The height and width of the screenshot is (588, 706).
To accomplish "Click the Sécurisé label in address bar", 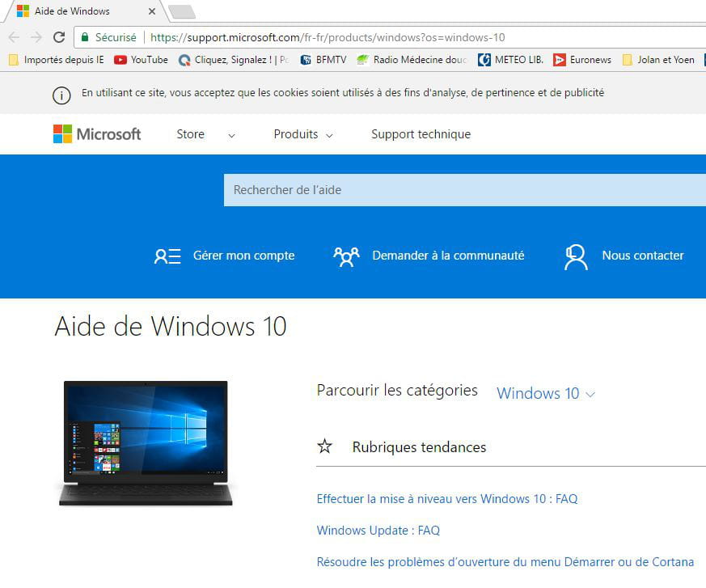I will pos(116,37).
